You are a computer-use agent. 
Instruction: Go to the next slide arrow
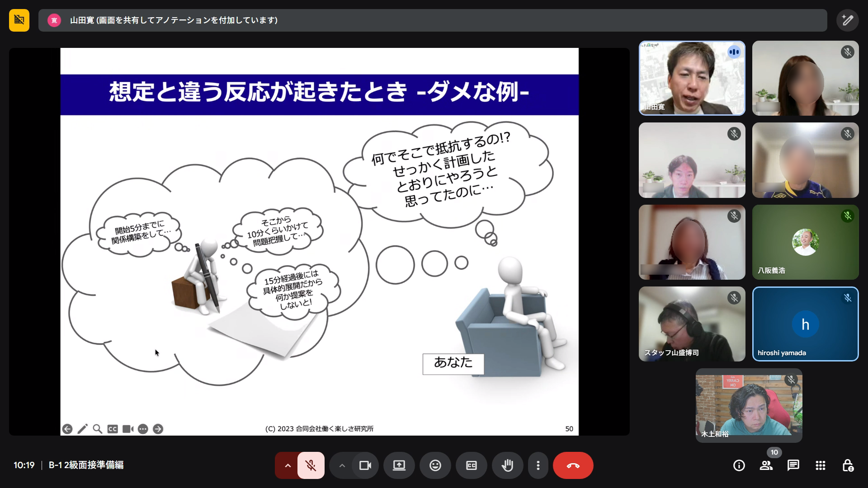[x=158, y=429]
